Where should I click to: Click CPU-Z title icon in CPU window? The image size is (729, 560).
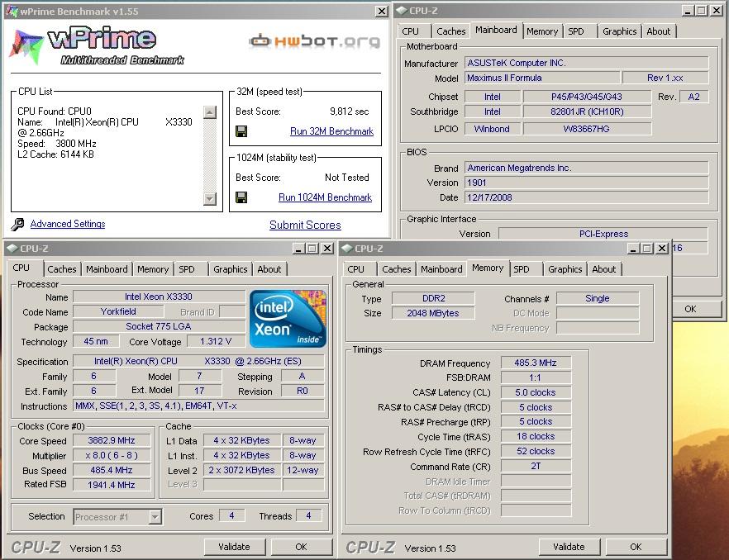click(12, 249)
